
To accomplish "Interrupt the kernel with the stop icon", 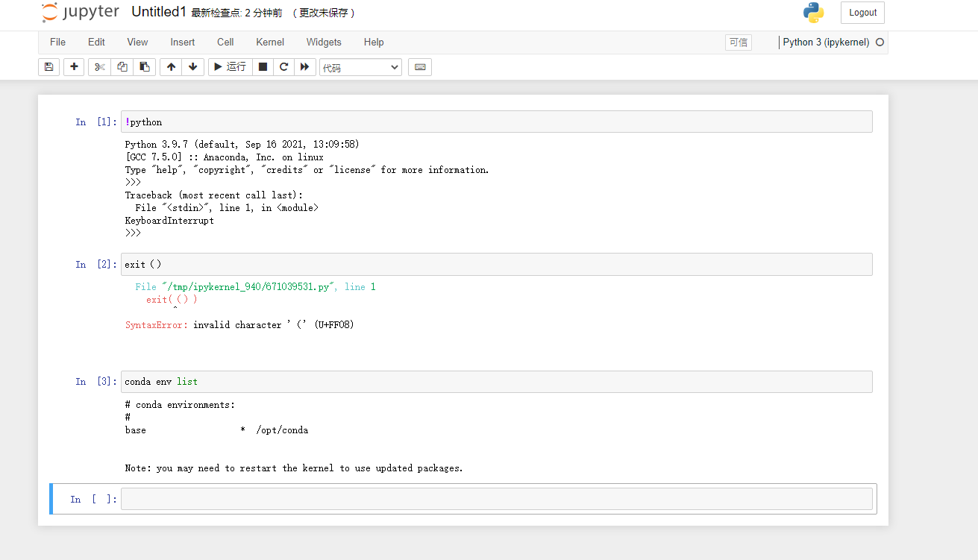I will click(x=263, y=66).
